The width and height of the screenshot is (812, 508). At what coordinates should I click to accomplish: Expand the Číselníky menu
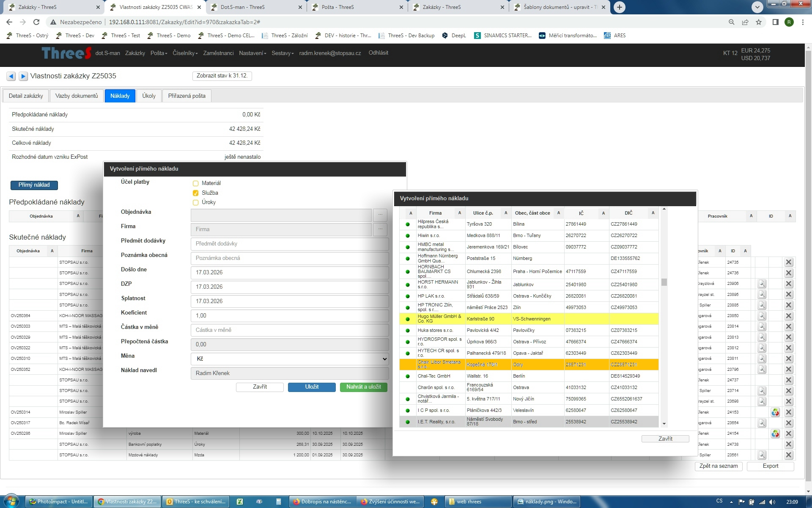point(185,53)
